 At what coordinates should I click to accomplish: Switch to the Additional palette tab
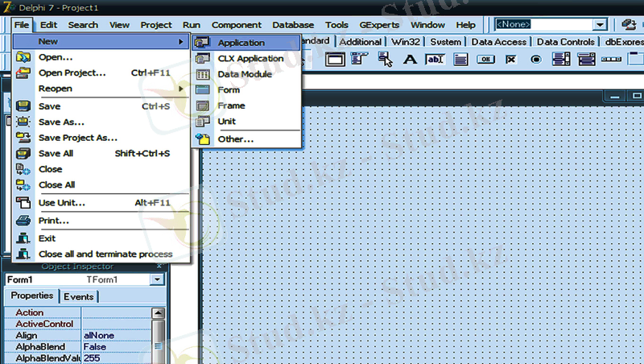(360, 42)
